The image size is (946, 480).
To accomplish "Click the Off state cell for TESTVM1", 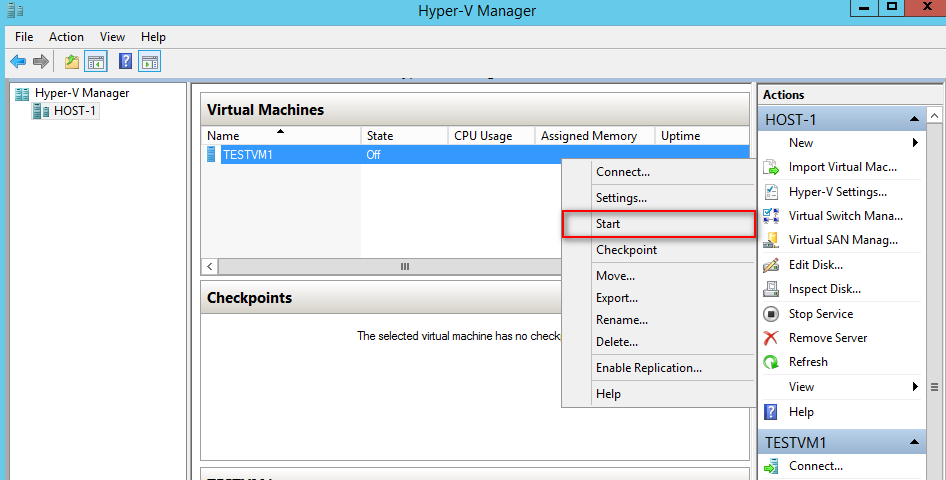I will [373, 154].
